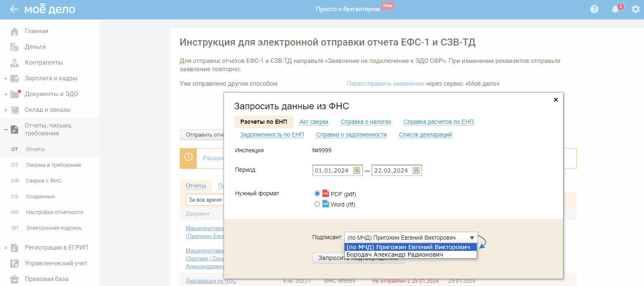Expand Склад и заказы plus sign

6,110
